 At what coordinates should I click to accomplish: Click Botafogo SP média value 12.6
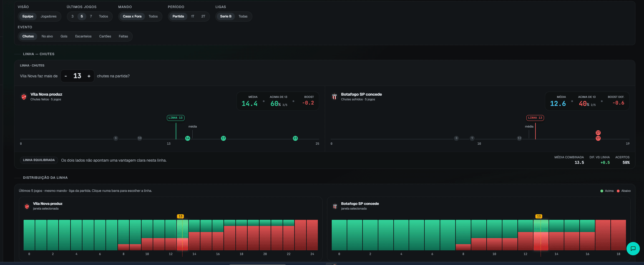(558, 104)
